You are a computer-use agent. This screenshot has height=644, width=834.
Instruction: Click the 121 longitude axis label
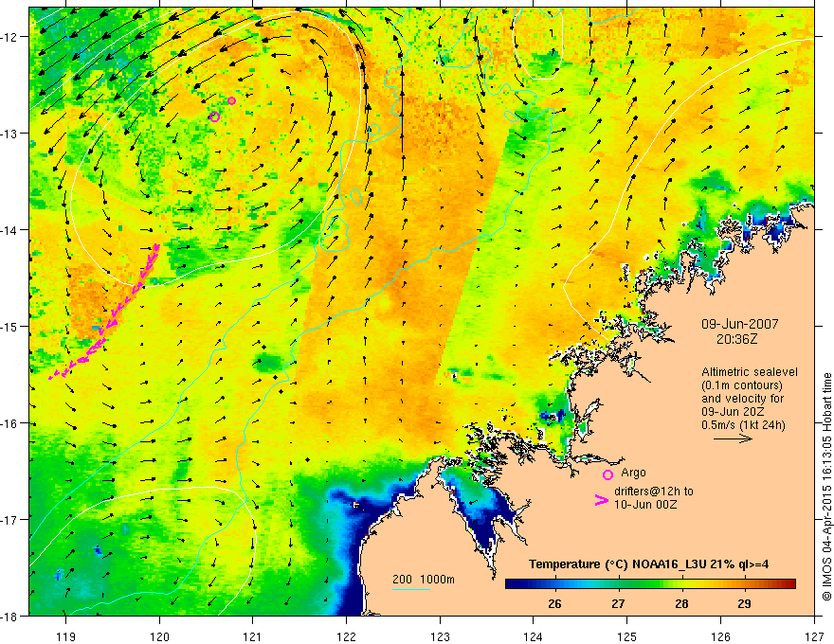[x=252, y=636]
